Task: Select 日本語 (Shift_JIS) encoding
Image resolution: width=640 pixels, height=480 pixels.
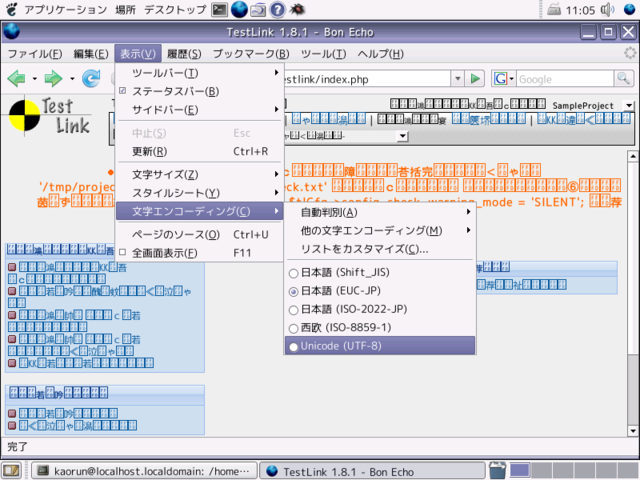Action: point(380,272)
